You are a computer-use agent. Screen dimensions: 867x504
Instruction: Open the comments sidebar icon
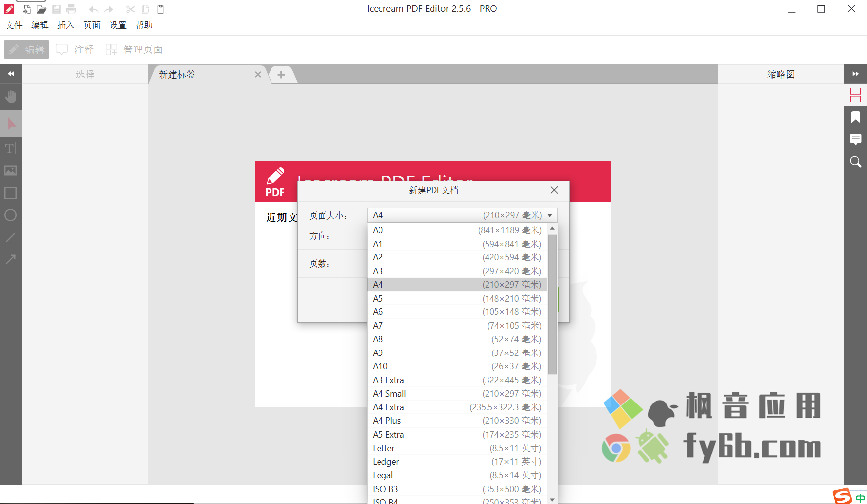[x=855, y=139]
